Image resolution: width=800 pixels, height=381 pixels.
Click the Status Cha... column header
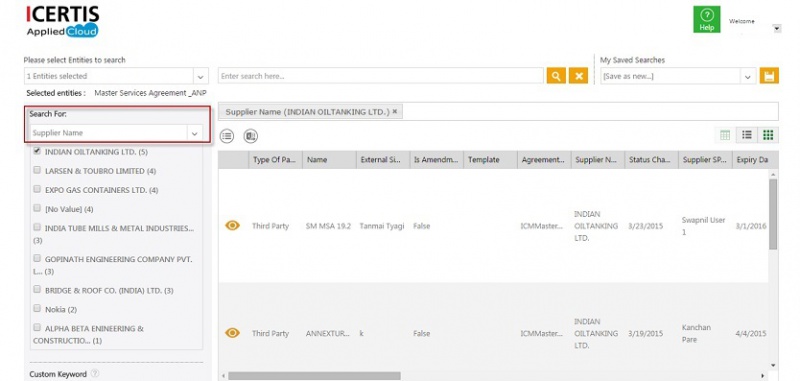click(652, 160)
